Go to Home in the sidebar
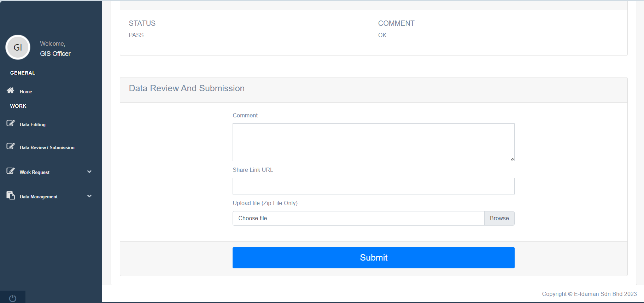Screen dimensions: 644x303 click(x=26, y=92)
